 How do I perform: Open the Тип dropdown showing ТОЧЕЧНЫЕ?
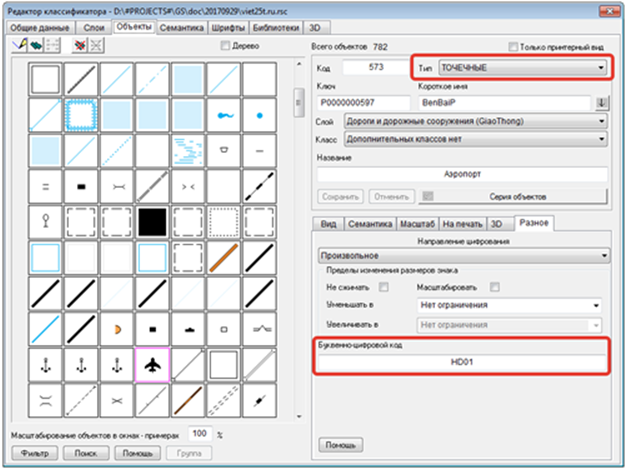510,68
